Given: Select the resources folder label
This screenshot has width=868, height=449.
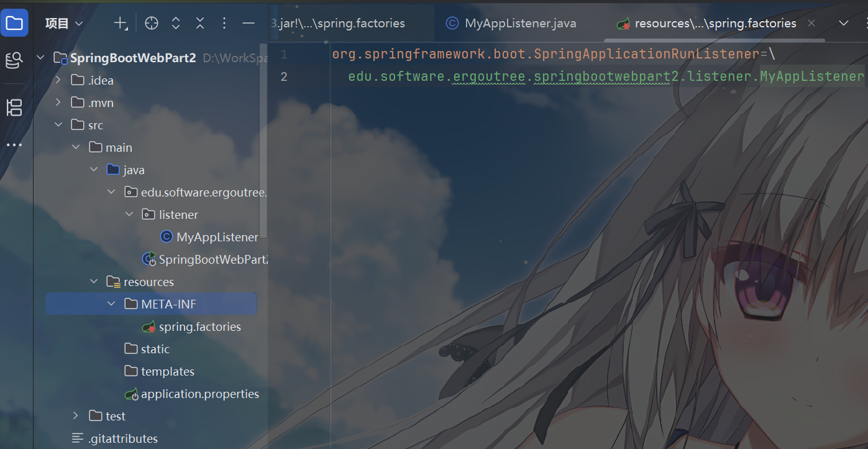Looking at the screenshot, I should 149,282.
